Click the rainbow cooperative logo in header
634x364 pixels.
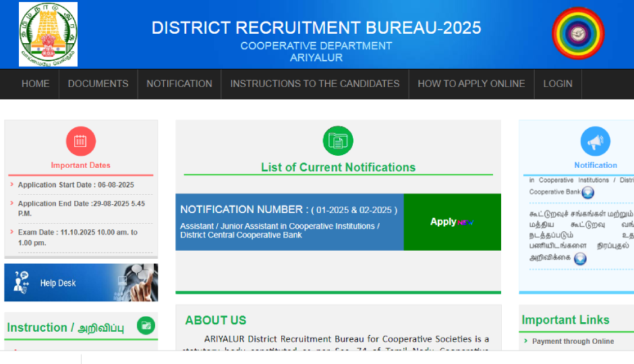(x=578, y=34)
